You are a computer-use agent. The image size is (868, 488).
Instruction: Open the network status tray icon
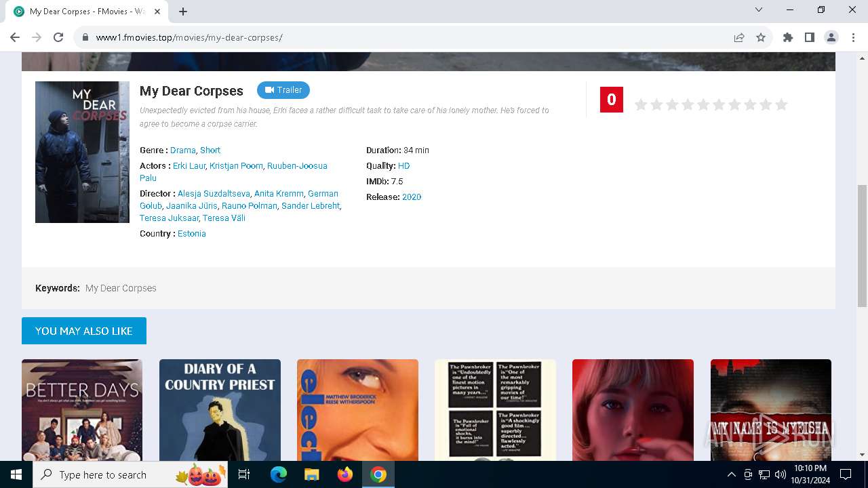pos(764,474)
